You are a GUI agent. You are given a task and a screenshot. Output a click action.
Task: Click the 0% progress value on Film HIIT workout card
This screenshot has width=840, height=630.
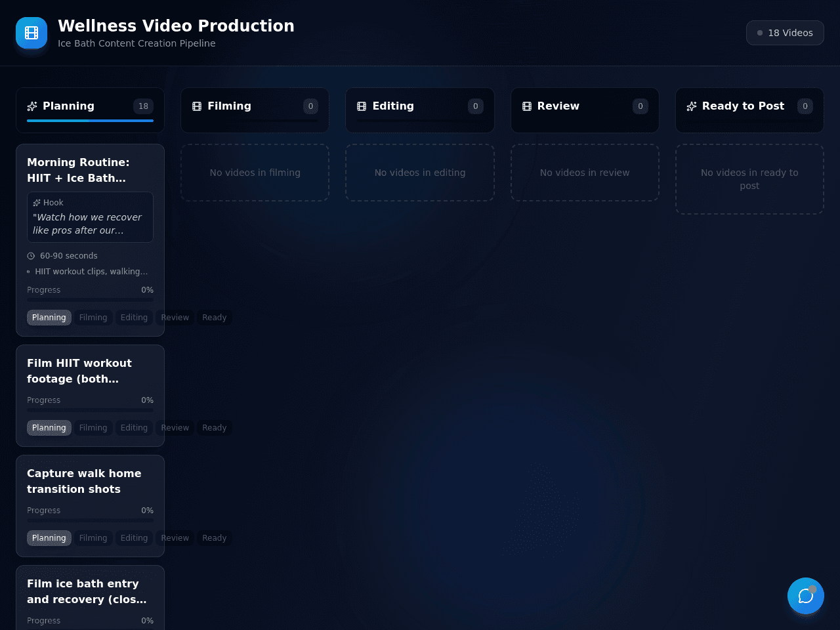(x=147, y=400)
